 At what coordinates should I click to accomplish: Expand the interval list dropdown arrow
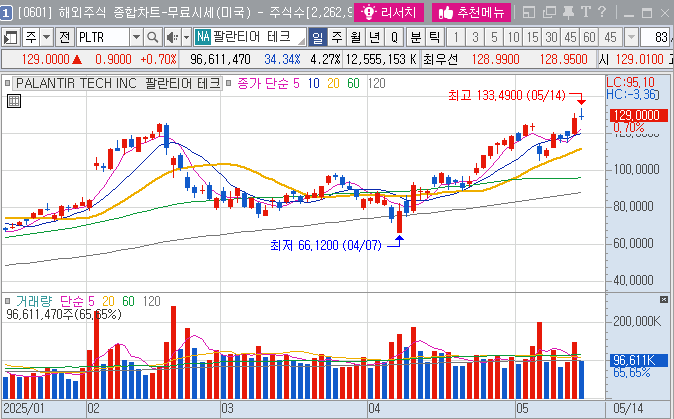[x=631, y=38]
